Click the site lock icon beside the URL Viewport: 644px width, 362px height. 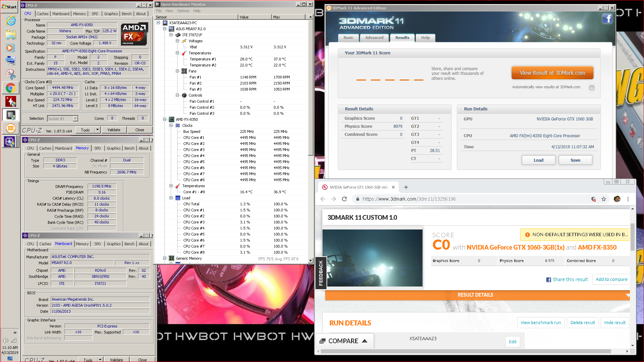pos(357,199)
